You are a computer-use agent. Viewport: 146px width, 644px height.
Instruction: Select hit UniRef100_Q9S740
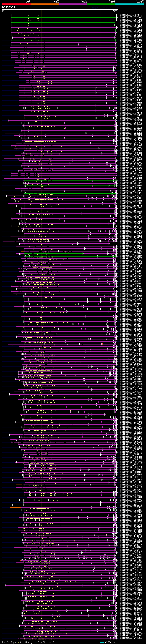tap(131, 226)
